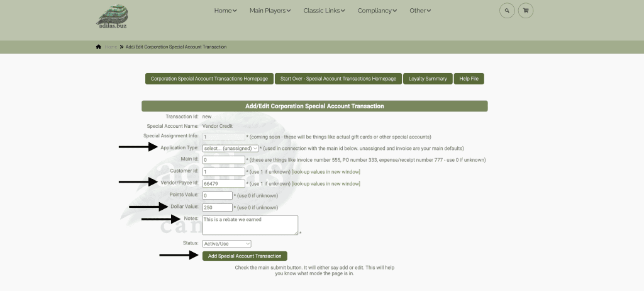Click the Vendor/Payee Id input field
Viewport: 644px width, 291px height.
pyautogui.click(x=223, y=183)
